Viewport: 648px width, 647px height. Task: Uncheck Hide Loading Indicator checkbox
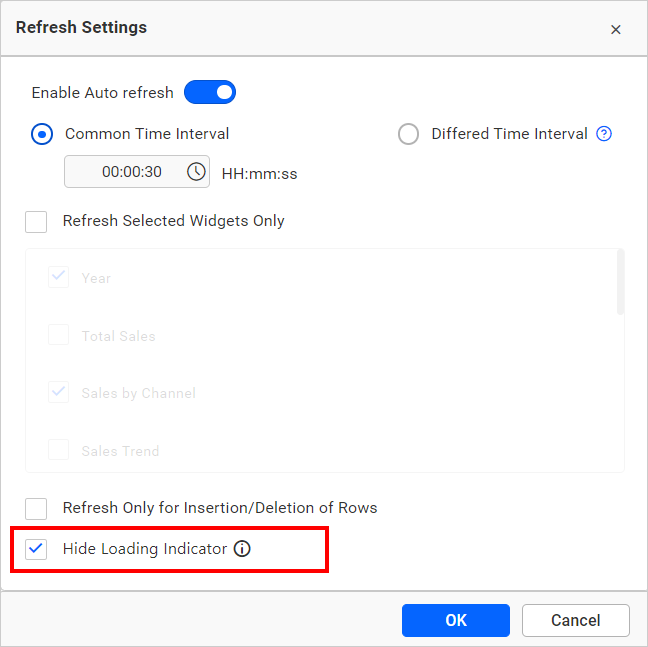point(36,549)
